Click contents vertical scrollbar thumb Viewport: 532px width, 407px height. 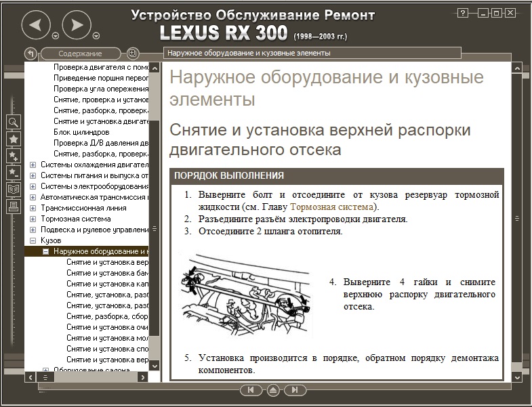(x=155, y=228)
